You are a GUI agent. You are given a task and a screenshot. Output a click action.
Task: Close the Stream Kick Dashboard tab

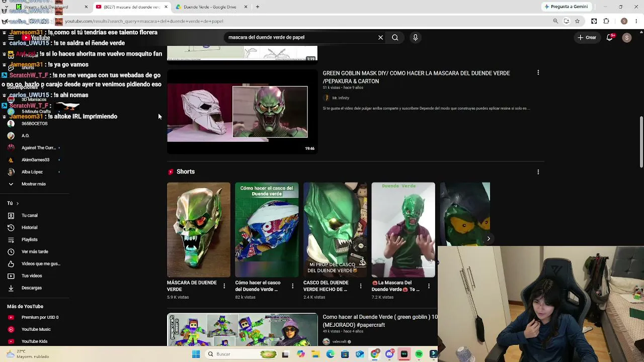coord(86,7)
